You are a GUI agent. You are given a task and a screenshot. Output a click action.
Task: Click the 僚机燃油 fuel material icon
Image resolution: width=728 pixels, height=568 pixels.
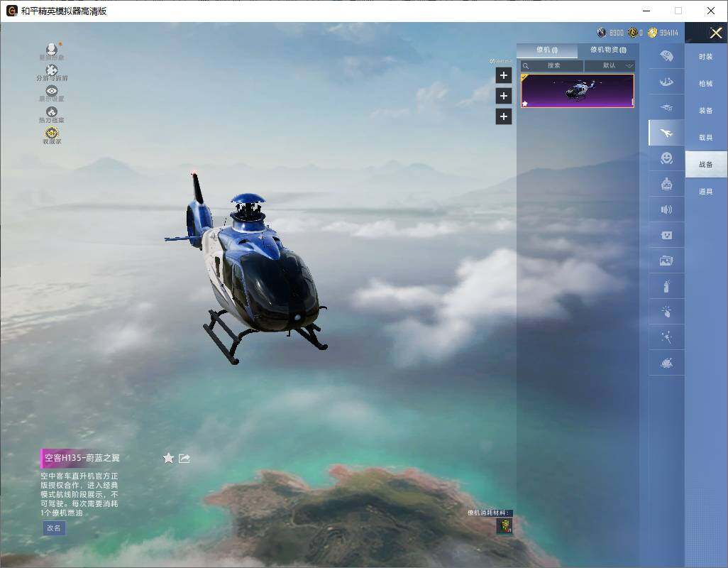click(x=504, y=526)
